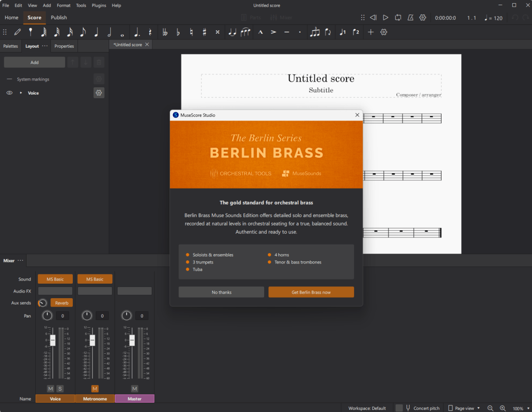
Task: Expand the Voice instrument tree arrow
Action: [x=21, y=93]
